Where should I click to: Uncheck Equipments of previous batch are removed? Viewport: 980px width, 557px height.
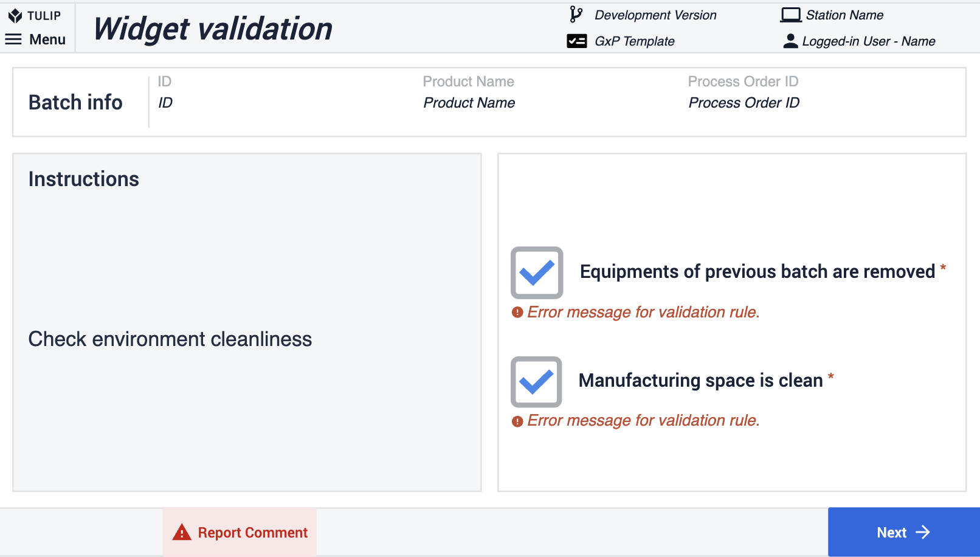pos(537,272)
